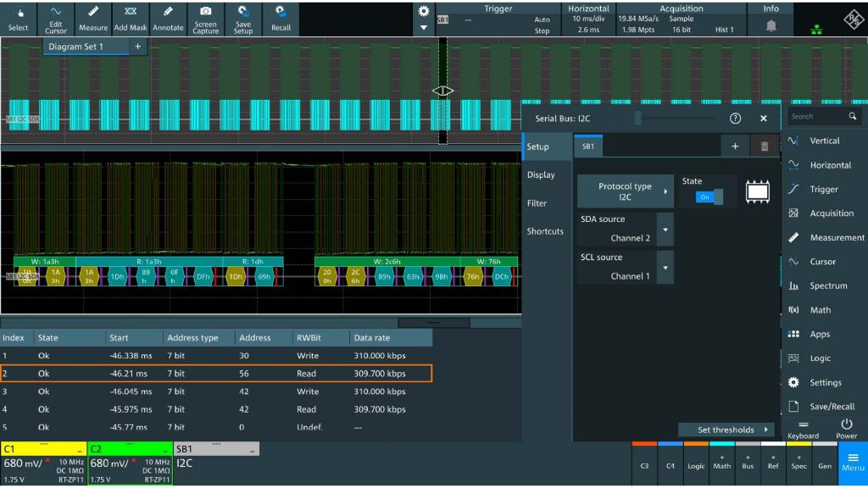The image size is (868, 488).
Task: Open the Apps panel in the sidebar
Action: 822,334
